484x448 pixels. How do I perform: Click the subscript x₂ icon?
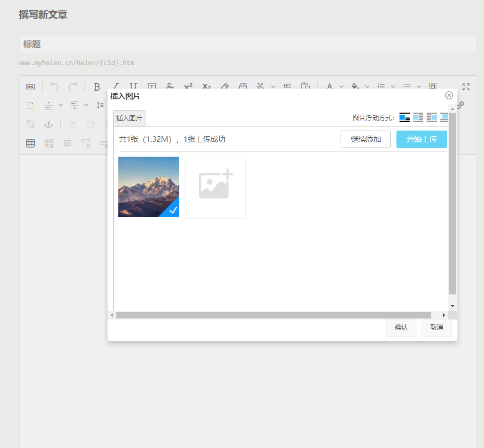tap(206, 87)
